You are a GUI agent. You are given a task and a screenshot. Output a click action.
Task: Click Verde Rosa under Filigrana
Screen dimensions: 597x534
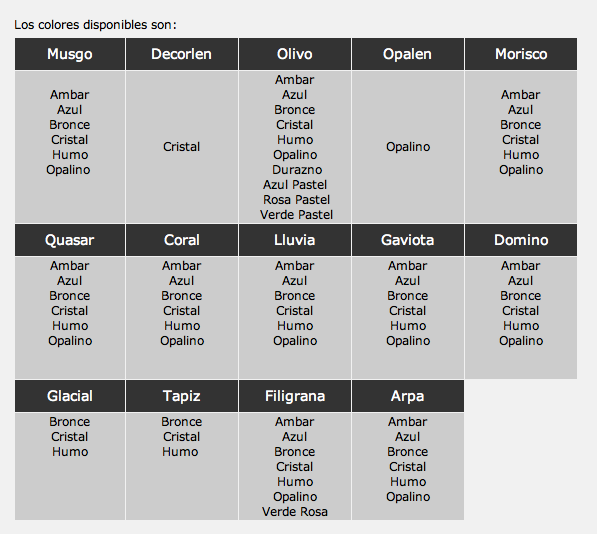coord(295,512)
